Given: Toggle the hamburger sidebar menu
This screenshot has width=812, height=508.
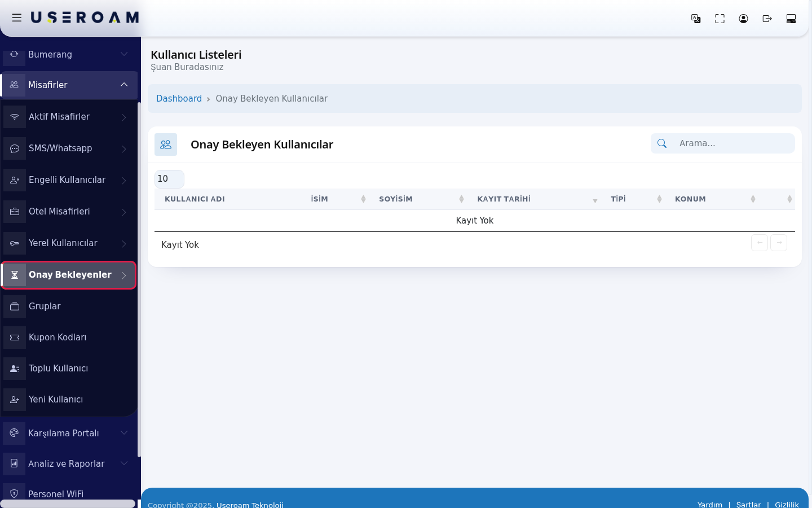Looking at the screenshot, I should [17, 18].
